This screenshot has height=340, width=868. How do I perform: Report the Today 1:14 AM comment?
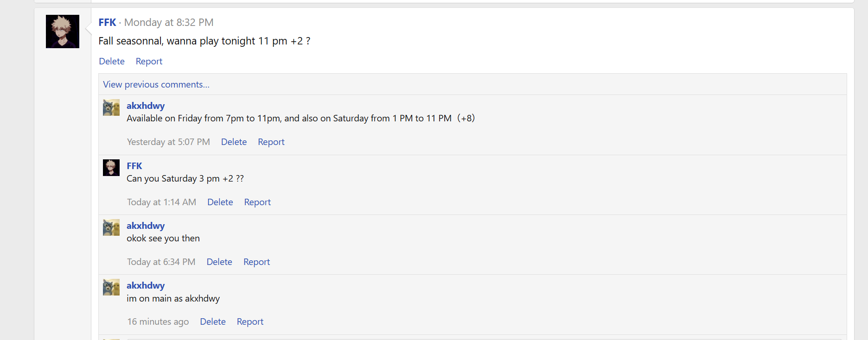point(257,202)
